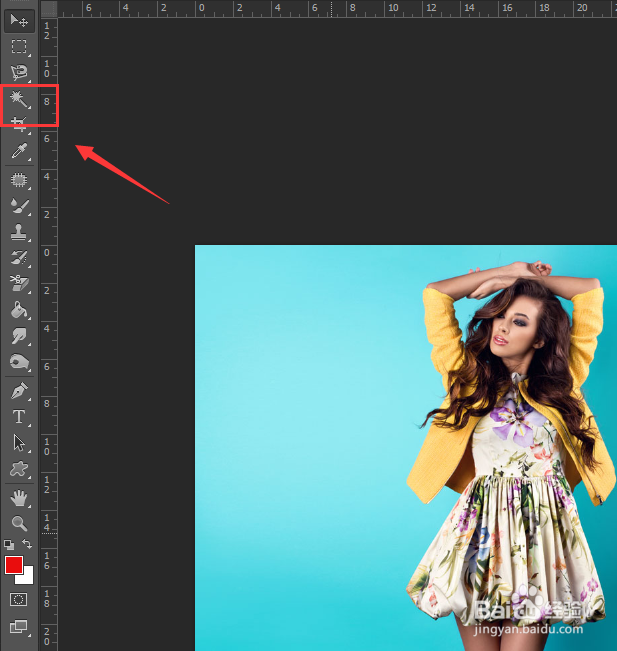Select the Pen tool
Image resolution: width=617 pixels, height=651 pixels.
19,391
